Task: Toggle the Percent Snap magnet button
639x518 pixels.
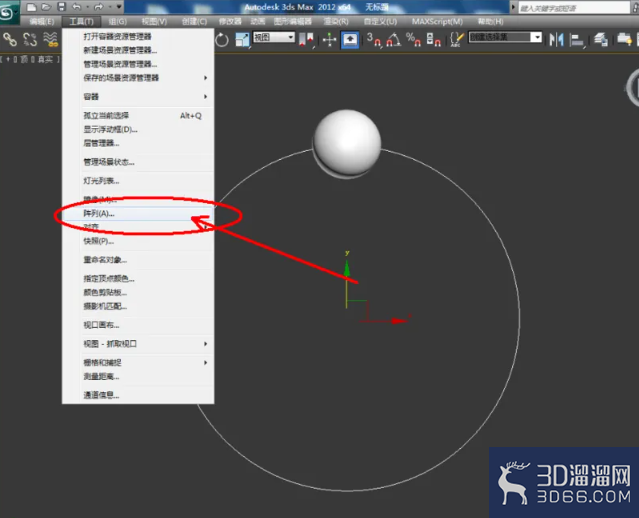Action: tap(413, 40)
